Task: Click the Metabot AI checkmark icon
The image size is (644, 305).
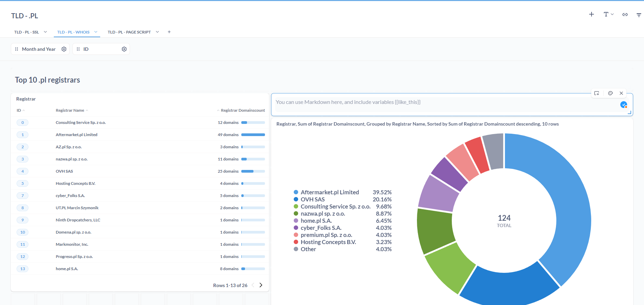Action: click(x=624, y=105)
